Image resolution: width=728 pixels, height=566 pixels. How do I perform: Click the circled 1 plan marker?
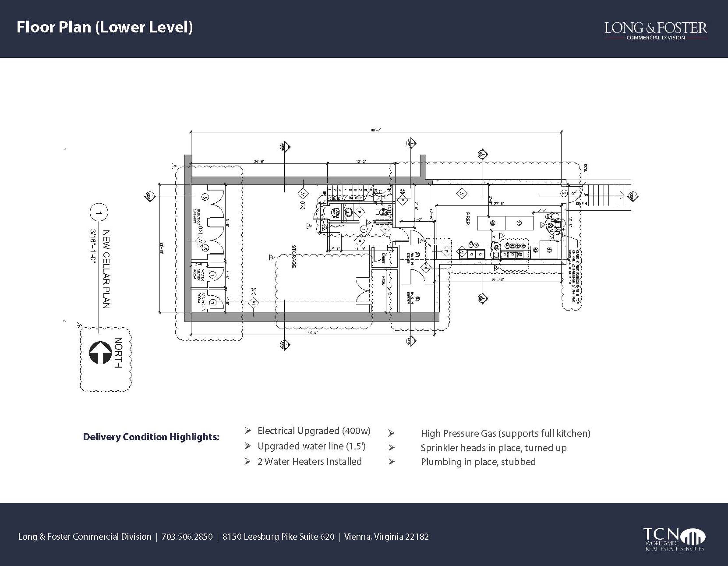pos(99,213)
